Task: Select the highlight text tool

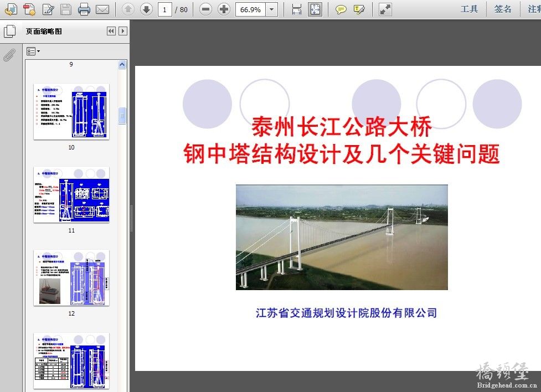Action: 359,9
